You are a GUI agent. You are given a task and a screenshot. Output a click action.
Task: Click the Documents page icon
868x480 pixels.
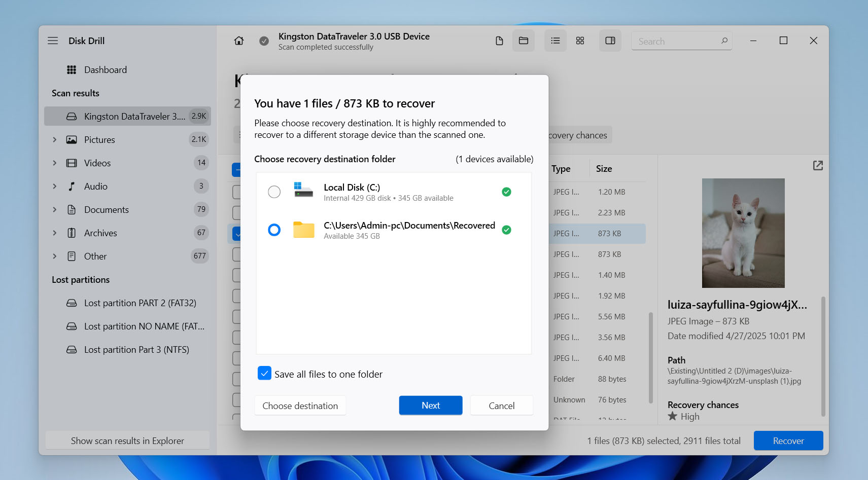point(72,210)
